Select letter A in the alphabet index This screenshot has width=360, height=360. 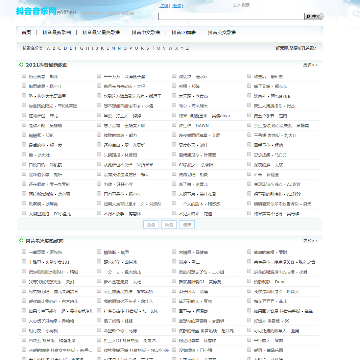point(49,48)
